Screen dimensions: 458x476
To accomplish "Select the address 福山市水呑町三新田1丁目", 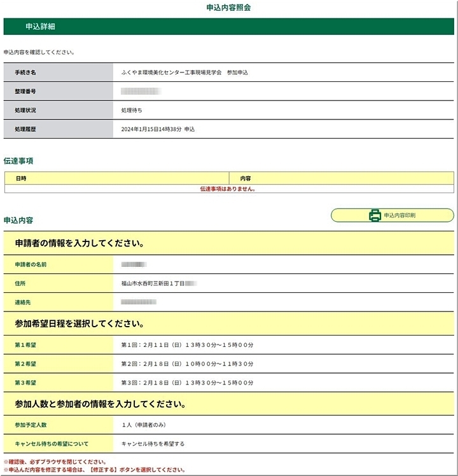I will tap(153, 283).
